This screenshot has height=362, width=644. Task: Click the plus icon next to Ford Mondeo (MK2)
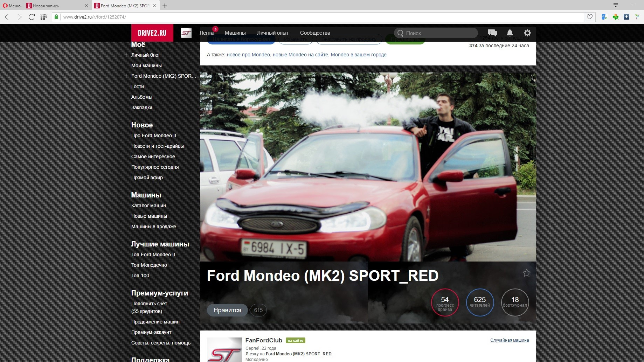[x=126, y=76]
